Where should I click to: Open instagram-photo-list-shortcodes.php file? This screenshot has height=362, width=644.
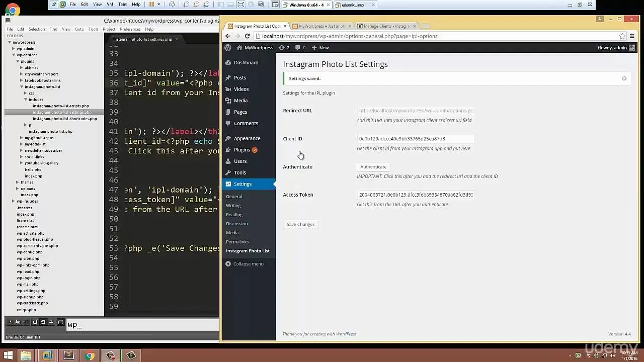pos(65,119)
